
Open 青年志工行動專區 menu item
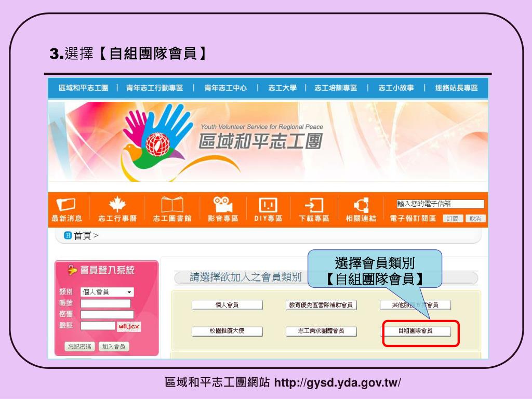click(x=154, y=88)
